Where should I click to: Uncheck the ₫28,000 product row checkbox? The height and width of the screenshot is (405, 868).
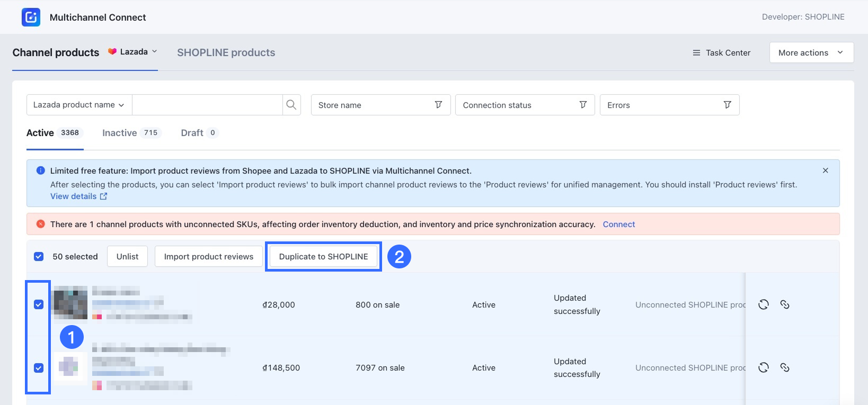tap(39, 304)
